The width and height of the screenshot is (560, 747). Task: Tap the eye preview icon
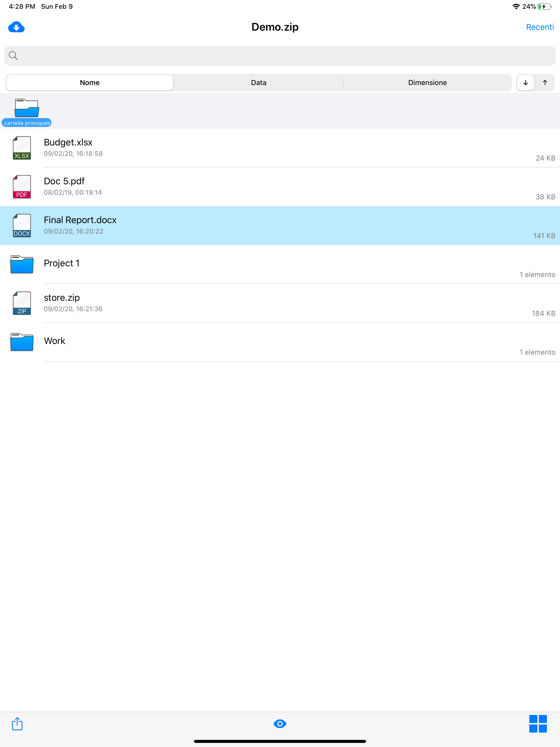pyautogui.click(x=280, y=723)
